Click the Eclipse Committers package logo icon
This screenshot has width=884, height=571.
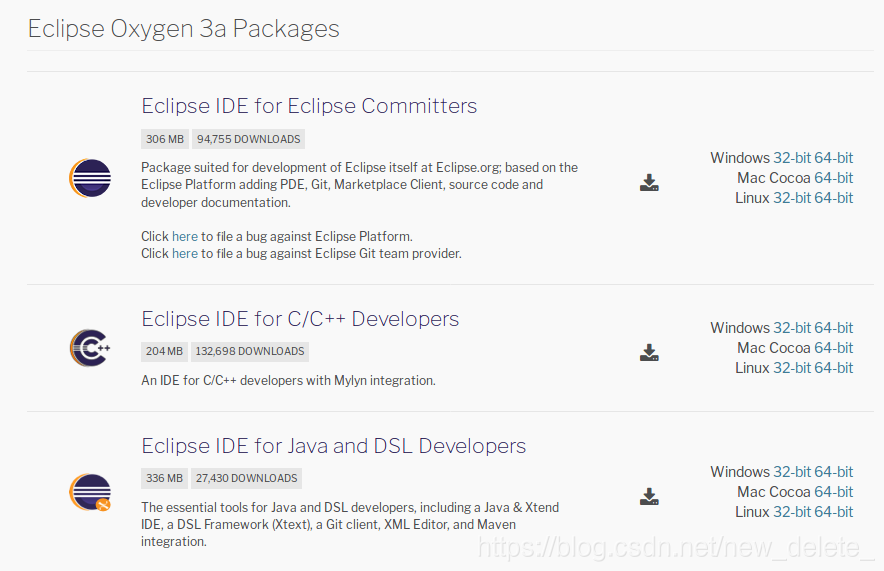point(90,178)
